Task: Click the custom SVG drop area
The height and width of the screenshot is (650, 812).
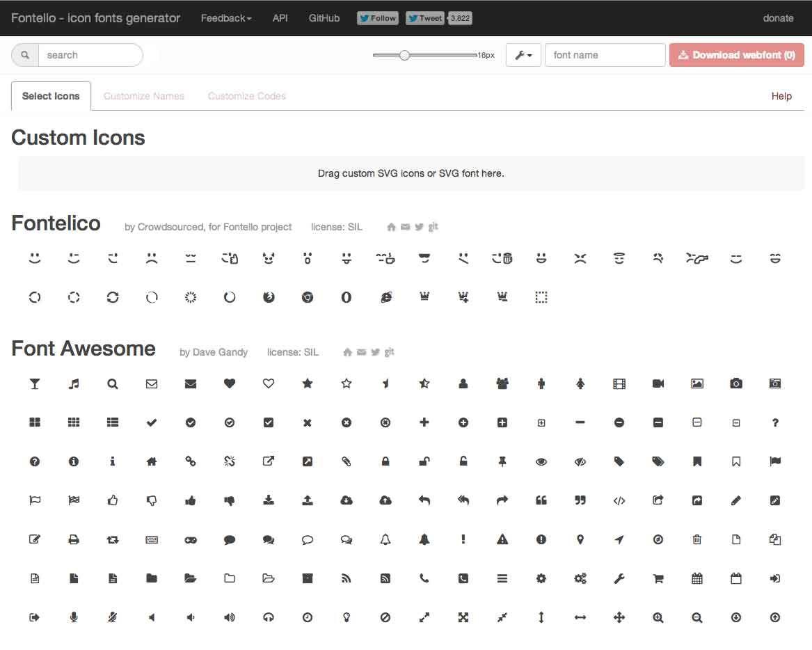Action: [411, 173]
